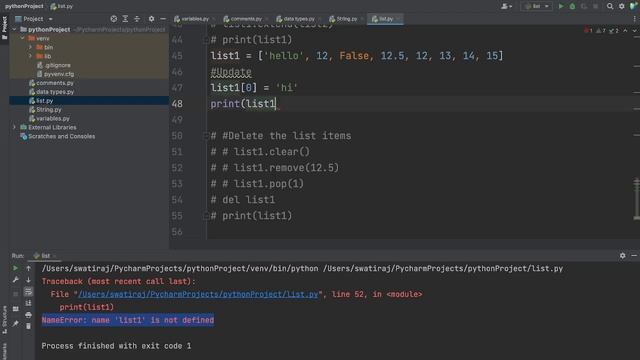Screen dimensions: 640x360
Task: Expand External Libraries node
Action: tap(14, 127)
